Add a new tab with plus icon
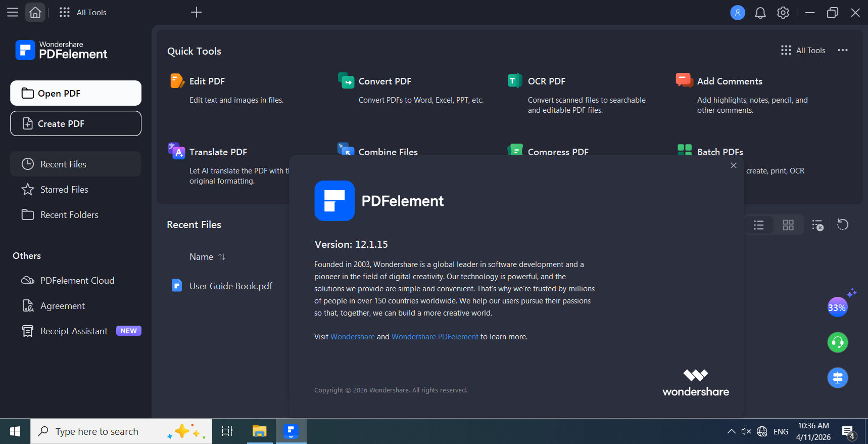The image size is (868, 444). click(x=197, y=12)
